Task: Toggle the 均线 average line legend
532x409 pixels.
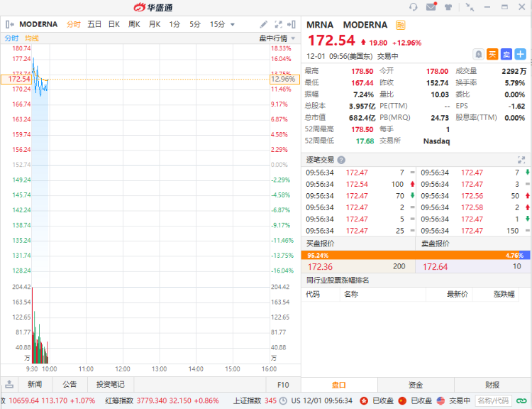Action: tap(32, 38)
